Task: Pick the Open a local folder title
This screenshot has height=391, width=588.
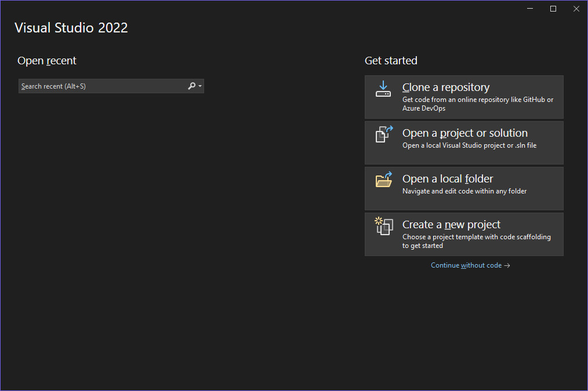Action: (x=448, y=178)
